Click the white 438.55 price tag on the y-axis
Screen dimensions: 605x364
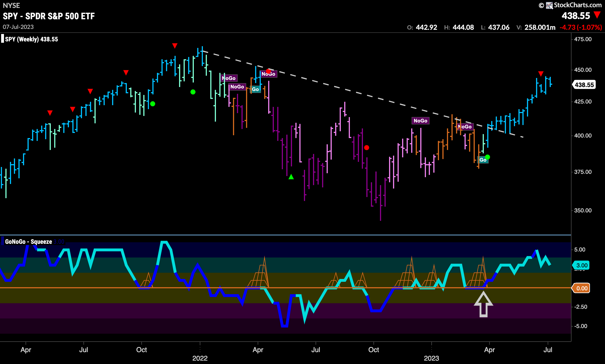pyautogui.click(x=584, y=85)
